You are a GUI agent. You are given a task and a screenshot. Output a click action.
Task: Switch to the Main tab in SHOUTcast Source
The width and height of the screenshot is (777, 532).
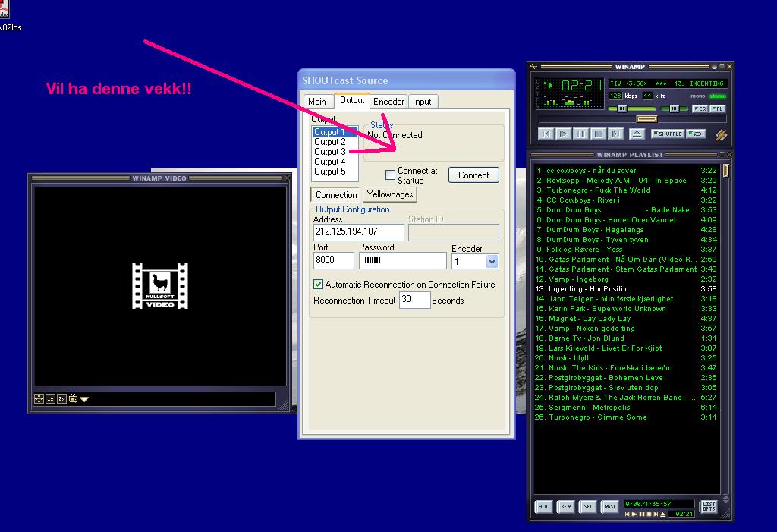point(317,102)
